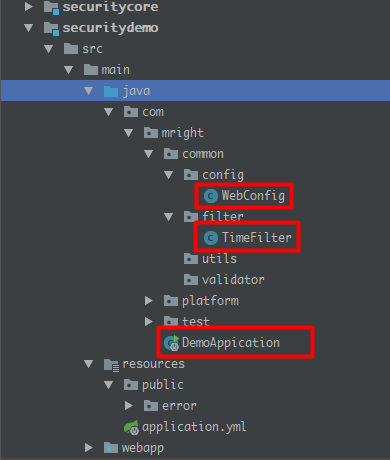The height and width of the screenshot is (460, 390).
Task: Expand the platform package
Action: 149,301
